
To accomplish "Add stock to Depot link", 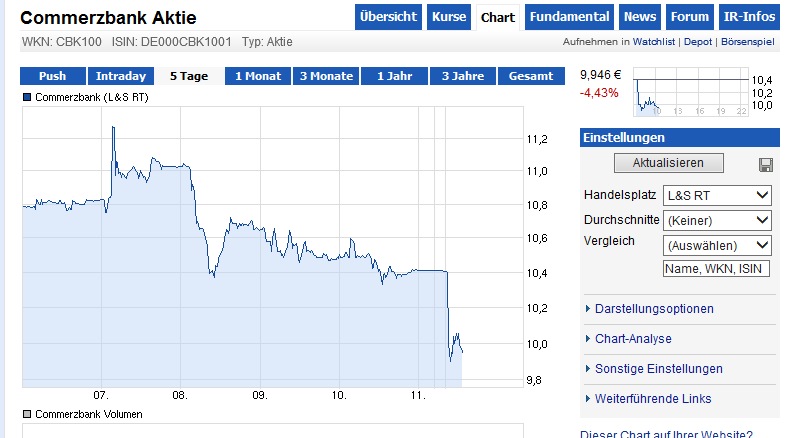I will point(698,42).
